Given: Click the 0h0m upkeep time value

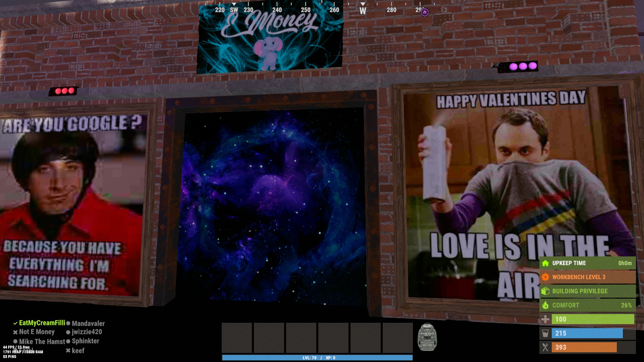Looking at the screenshot, I should tap(625, 263).
